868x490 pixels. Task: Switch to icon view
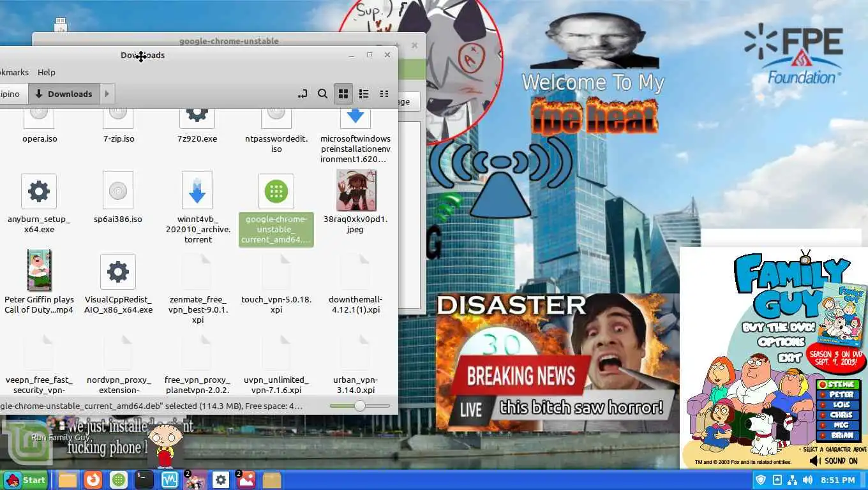point(343,94)
